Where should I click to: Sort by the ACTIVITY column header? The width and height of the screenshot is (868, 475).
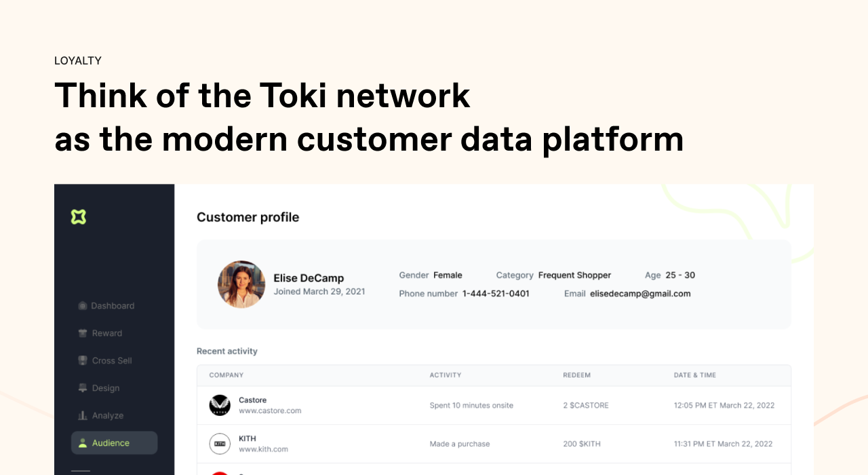446,375
